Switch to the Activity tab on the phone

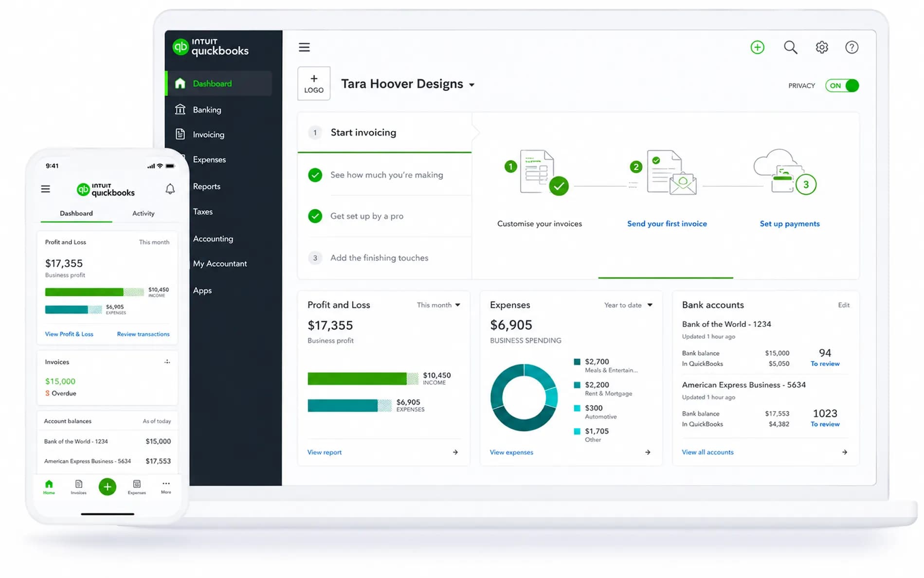(143, 213)
